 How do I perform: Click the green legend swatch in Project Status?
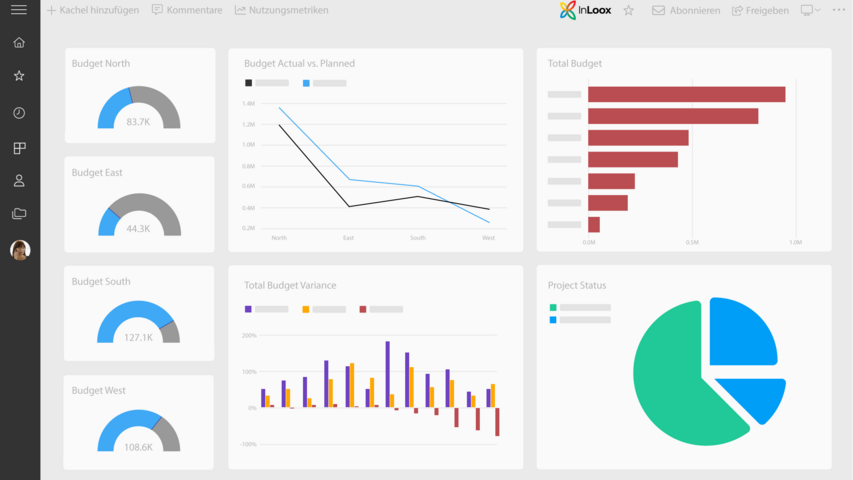coord(553,308)
